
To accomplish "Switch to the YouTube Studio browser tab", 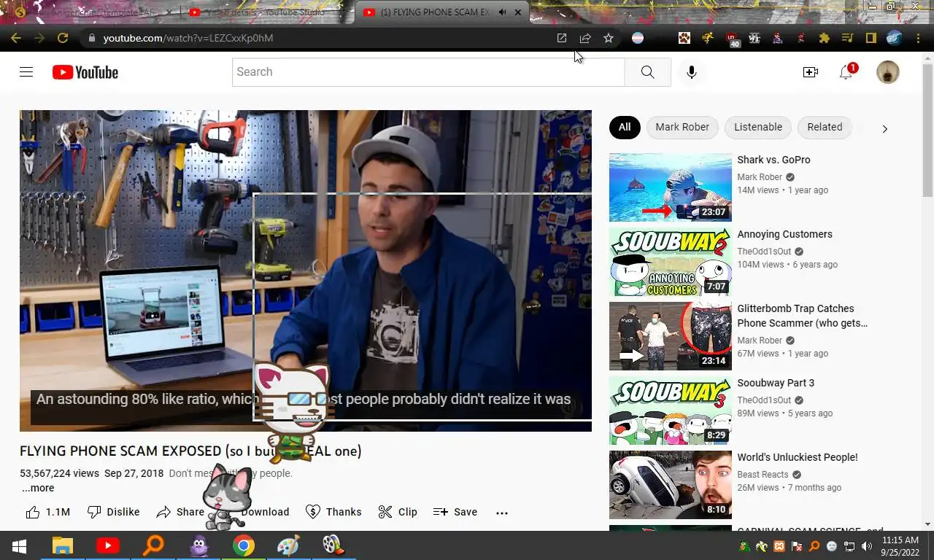I will click(x=264, y=12).
